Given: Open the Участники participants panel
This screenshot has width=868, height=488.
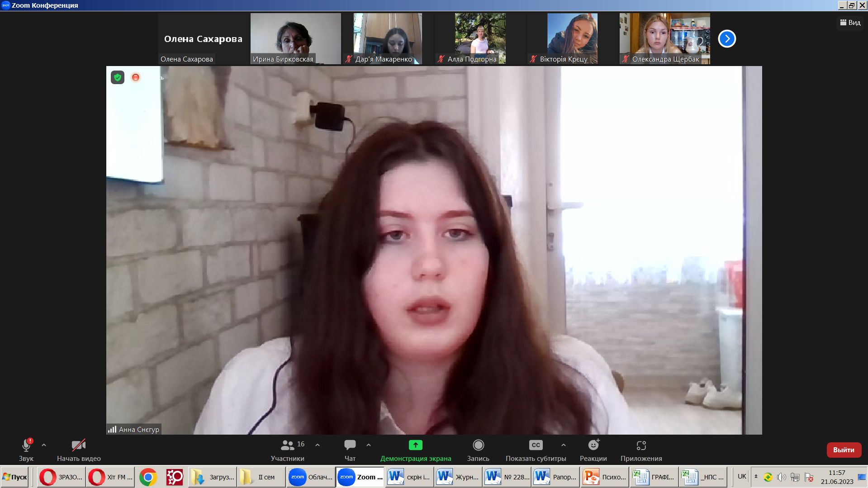Looking at the screenshot, I should coord(288,450).
